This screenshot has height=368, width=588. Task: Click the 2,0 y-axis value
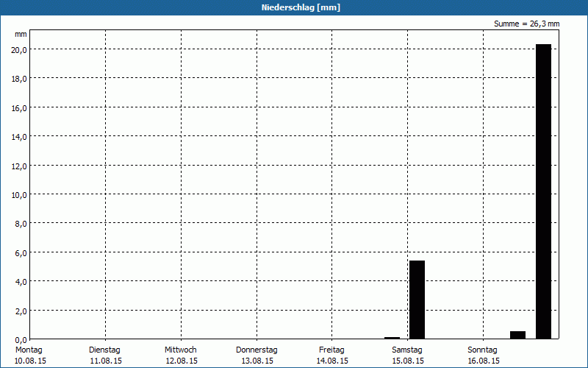[x=21, y=311]
